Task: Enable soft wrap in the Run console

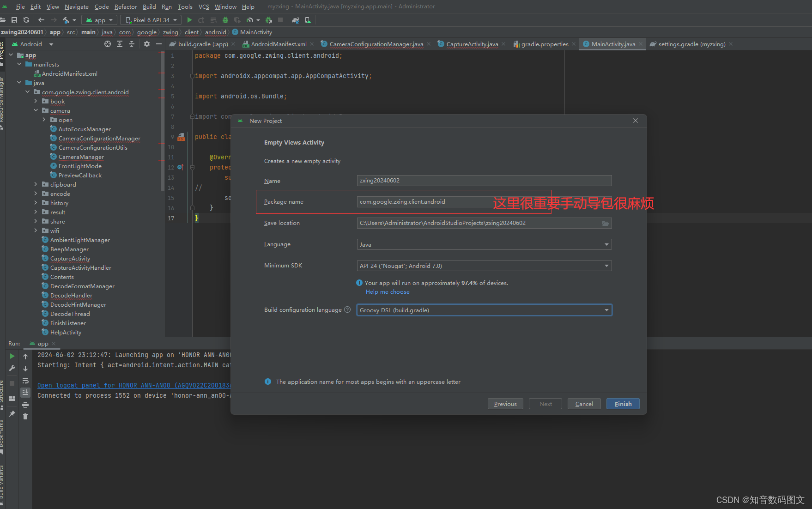Action: (x=25, y=381)
